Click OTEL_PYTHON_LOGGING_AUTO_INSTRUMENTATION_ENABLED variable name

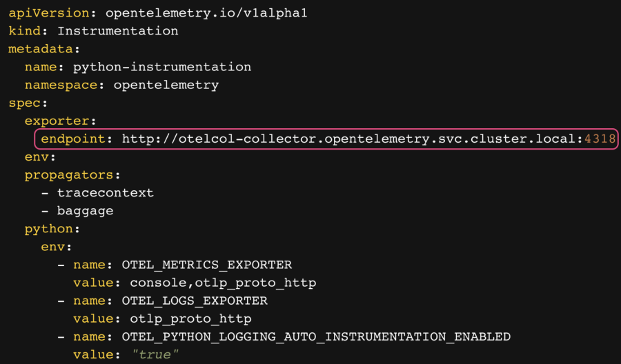(x=316, y=336)
